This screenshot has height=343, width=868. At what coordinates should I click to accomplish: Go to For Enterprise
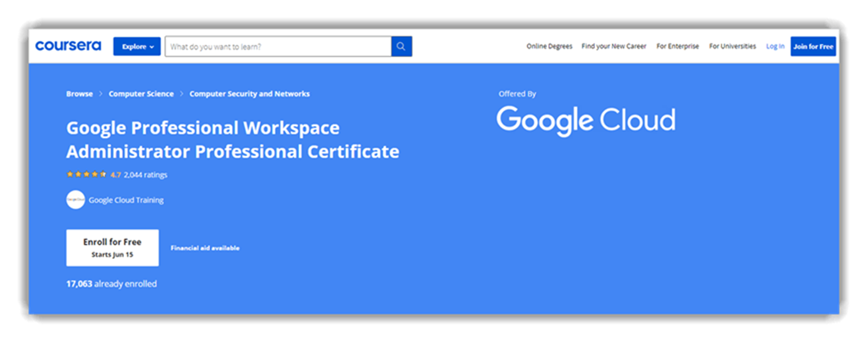[677, 46]
